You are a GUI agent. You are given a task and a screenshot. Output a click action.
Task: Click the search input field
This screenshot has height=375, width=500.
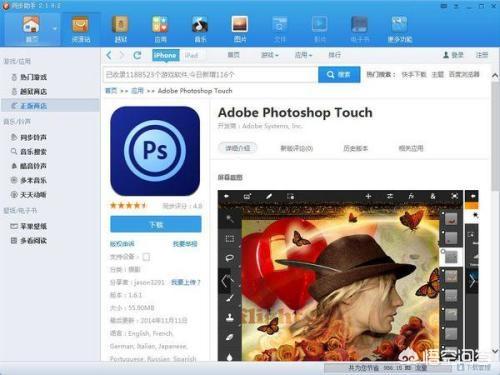210,74
